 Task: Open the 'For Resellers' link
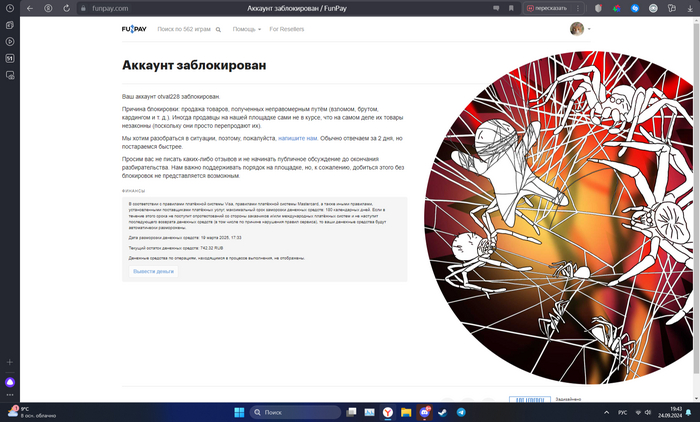[287, 29]
